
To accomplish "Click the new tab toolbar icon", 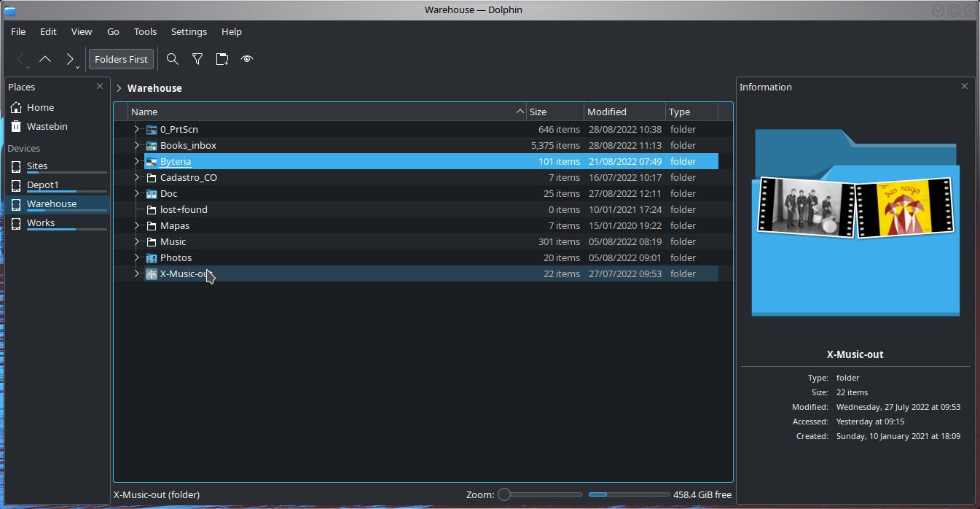I will pos(222,59).
